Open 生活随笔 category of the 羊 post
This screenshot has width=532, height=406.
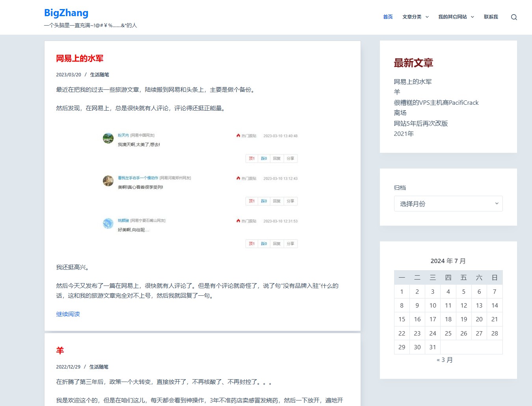pyautogui.click(x=99, y=367)
